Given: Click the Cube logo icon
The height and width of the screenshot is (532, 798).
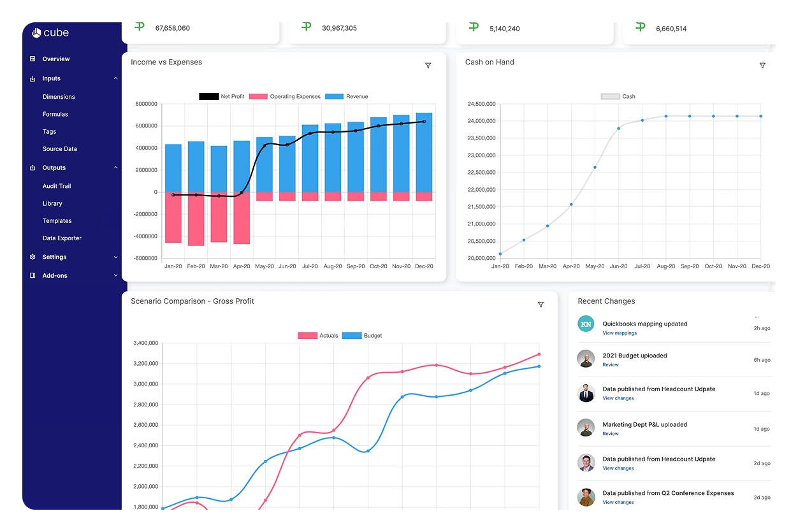Looking at the screenshot, I should [35, 32].
